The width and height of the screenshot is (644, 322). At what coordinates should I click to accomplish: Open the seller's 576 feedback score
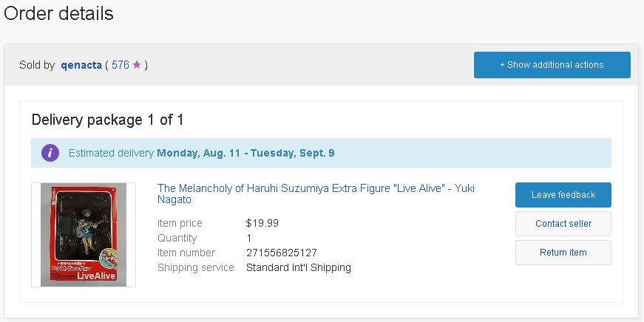tap(120, 65)
